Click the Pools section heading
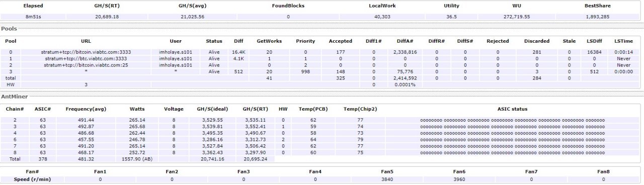Viewport: 644px width, 185px height. (x=9, y=29)
